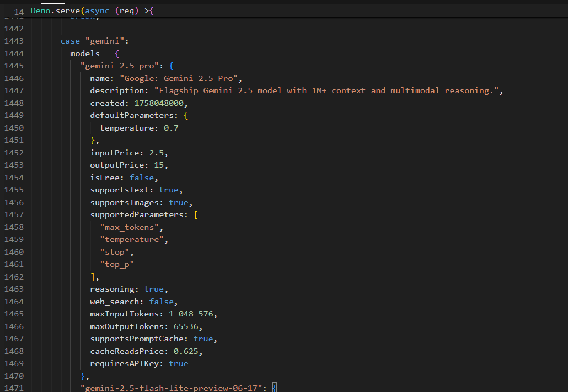Click the inputPrice value 2.5
This screenshot has height=392, width=568.
(x=157, y=153)
